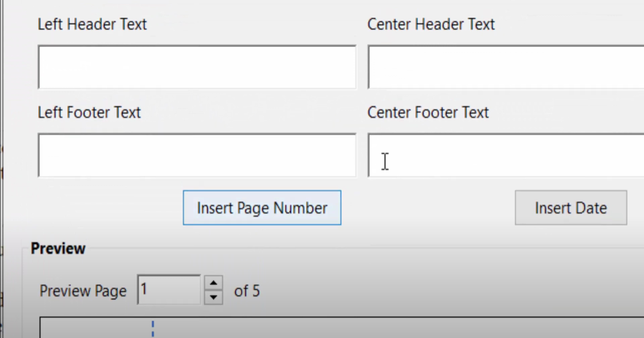Place cursor in Center Footer Text box

tap(502, 155)
